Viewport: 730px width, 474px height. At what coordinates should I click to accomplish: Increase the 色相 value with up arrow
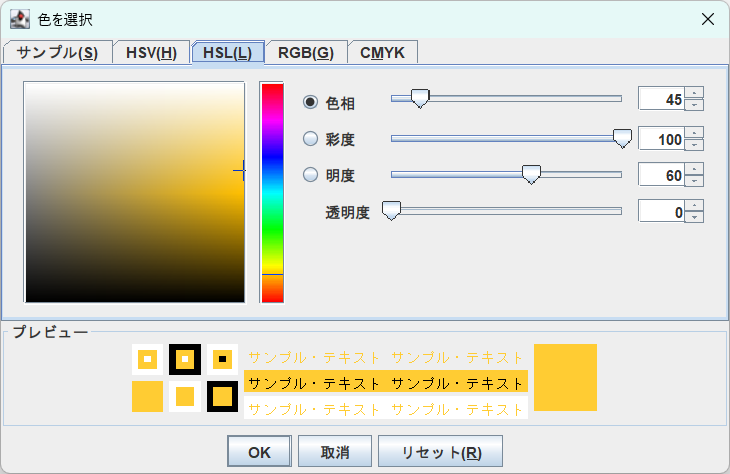[x=694, y=93]
